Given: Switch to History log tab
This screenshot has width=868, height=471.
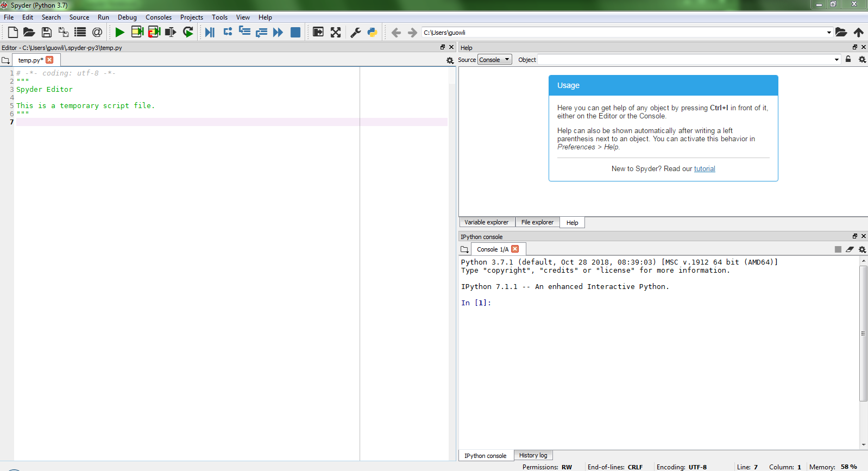Looking at the screenshot, I should [x=533, y=455].
